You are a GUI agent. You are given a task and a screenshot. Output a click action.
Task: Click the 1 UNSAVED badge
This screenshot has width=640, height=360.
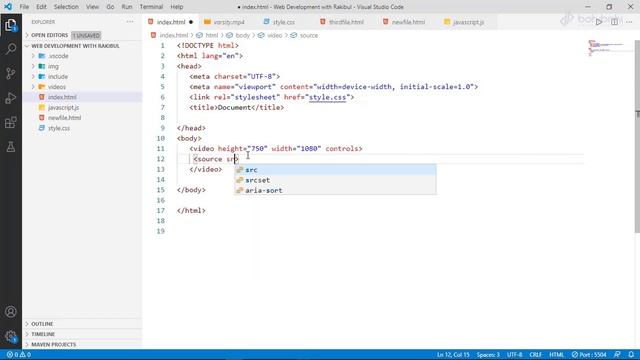pyautogui.click(x=86, y=36)
